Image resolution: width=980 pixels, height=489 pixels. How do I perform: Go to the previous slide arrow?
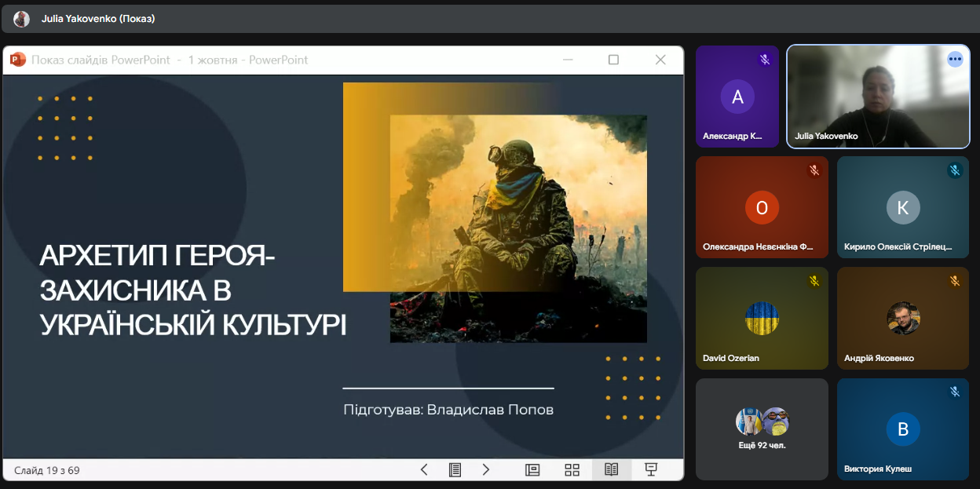tap(424, 469)
